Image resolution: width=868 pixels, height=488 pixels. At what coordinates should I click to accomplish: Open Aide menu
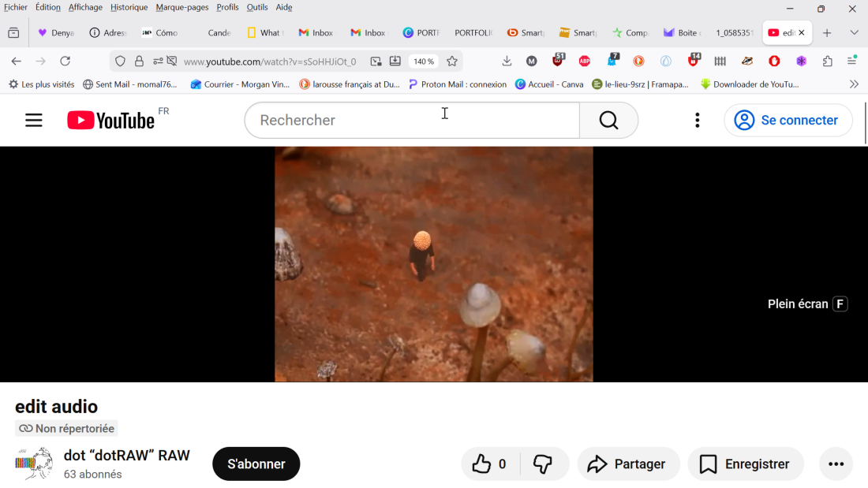284,7
